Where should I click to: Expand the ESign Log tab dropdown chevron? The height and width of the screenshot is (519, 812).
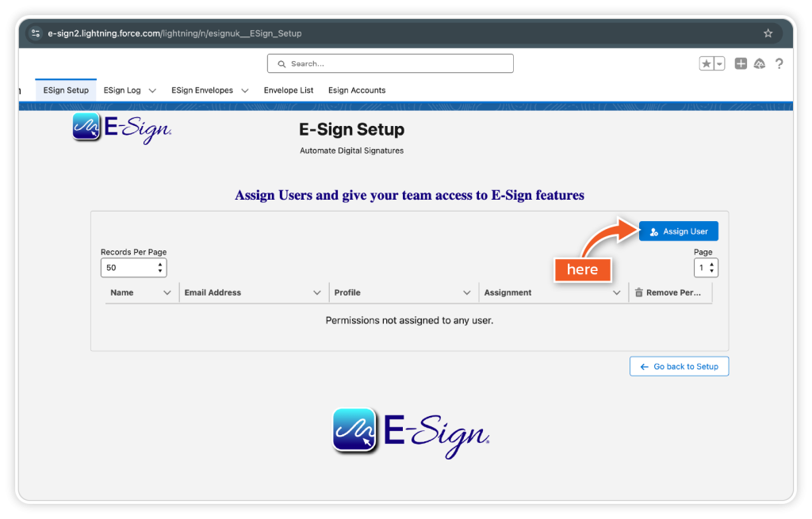click(x=152, y=90)
